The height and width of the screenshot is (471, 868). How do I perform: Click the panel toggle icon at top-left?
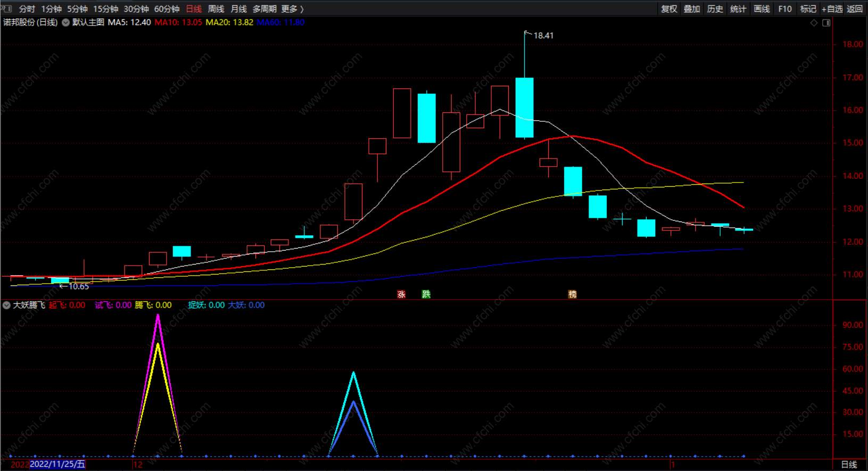coord(6,9)
